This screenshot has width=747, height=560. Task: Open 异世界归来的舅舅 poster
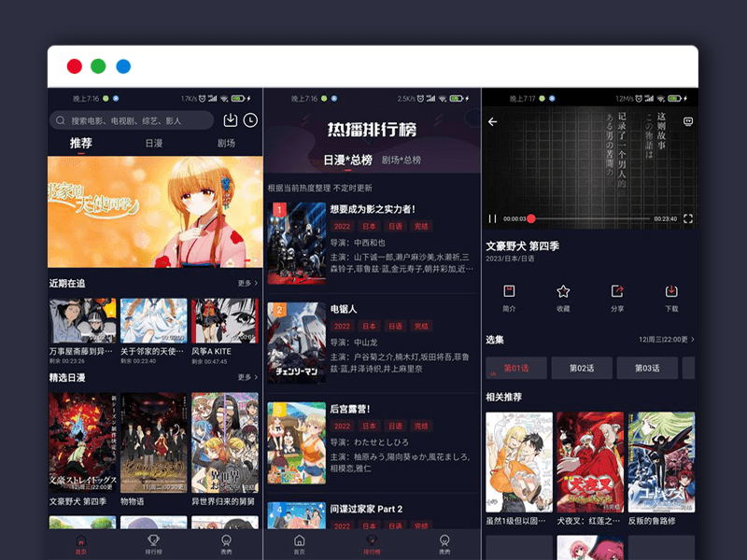click(224, 442)
